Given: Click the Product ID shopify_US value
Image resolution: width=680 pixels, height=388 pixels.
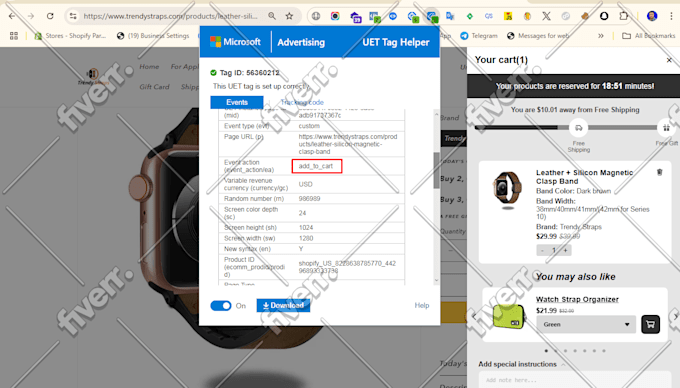Looking at the screenshot, I should point(347,267).
